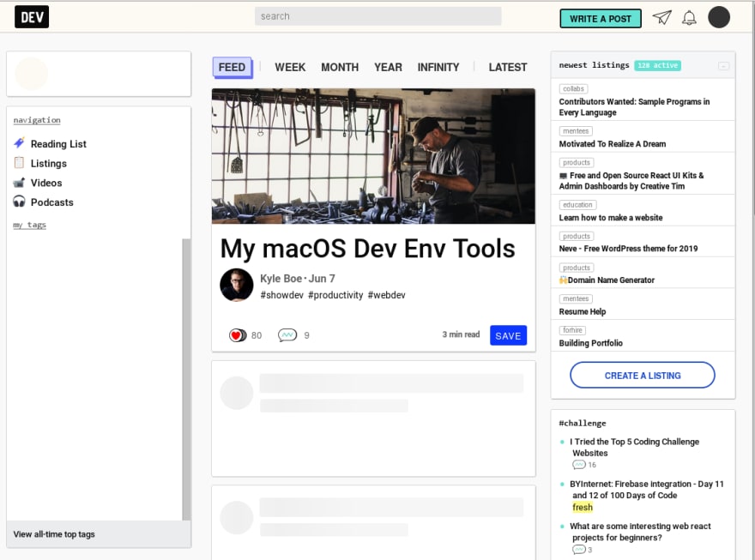Click the my tags heading link
This screenshot has height=560, width=755.
29,225
